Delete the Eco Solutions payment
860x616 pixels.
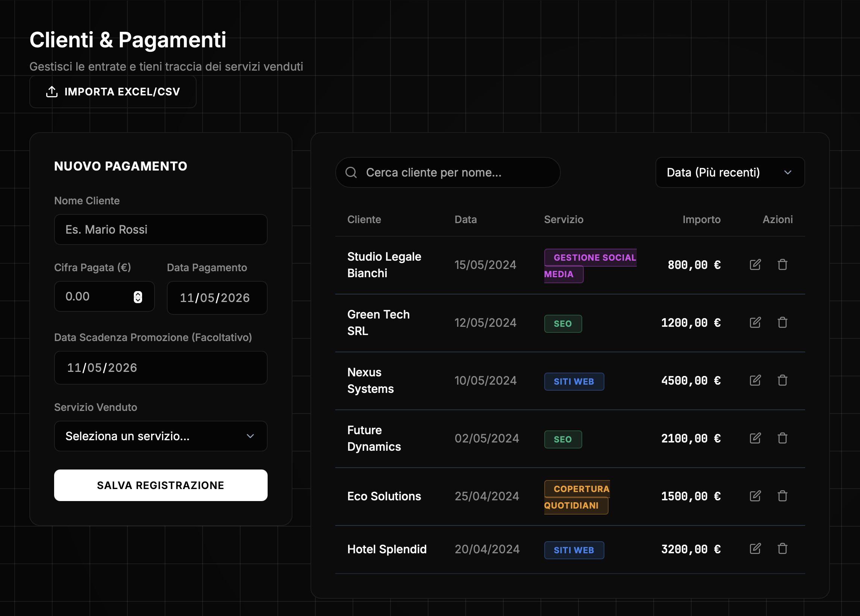pyautogui.click(x=782, y=496)
